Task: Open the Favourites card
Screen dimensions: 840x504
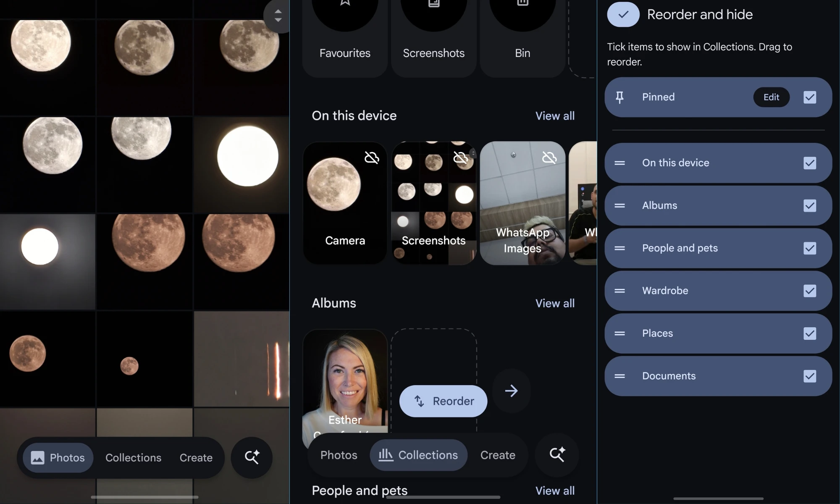Action: click(x=345, y=38)
